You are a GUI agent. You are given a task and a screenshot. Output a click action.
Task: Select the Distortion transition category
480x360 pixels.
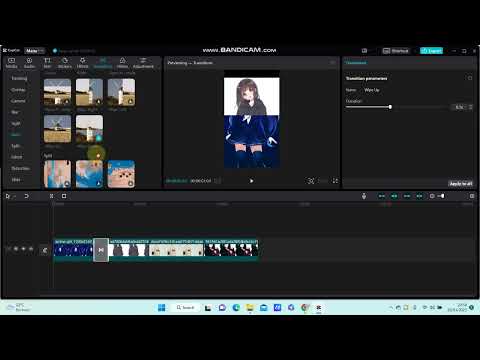click(x=20, y=168)
